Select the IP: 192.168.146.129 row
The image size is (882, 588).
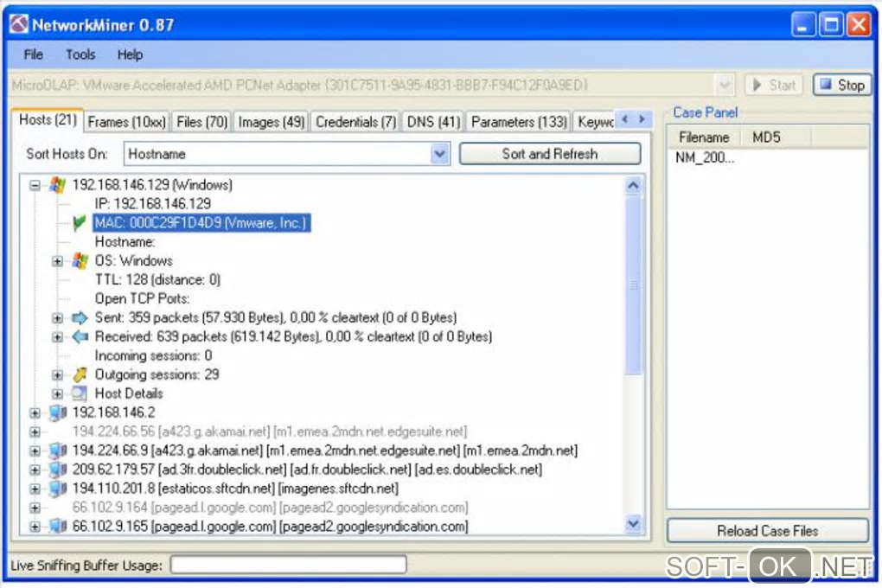pyautogui.click(x=153, y=204)
